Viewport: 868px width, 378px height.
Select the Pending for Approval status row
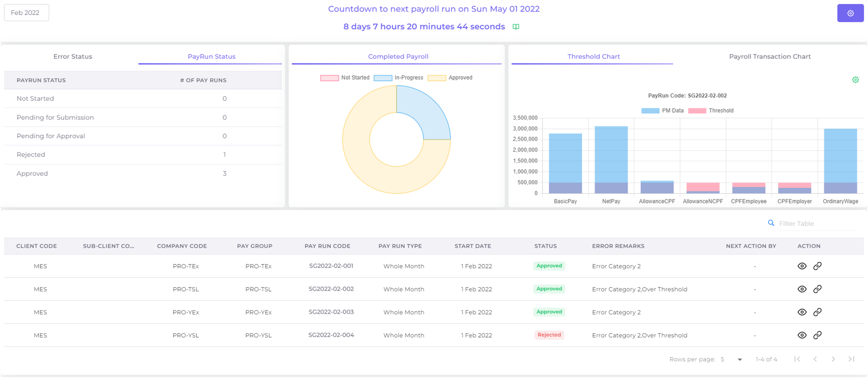143,136
